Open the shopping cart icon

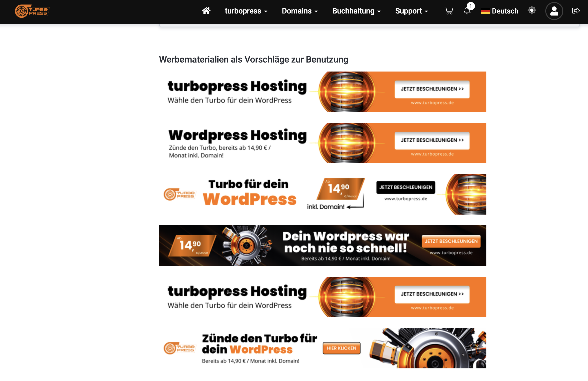(449, 11)
